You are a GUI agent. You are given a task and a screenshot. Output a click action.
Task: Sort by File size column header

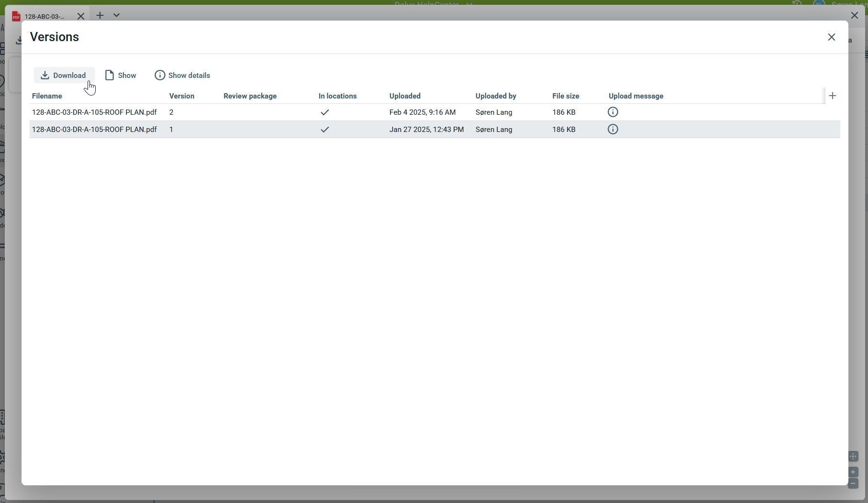tap(566, 96)
